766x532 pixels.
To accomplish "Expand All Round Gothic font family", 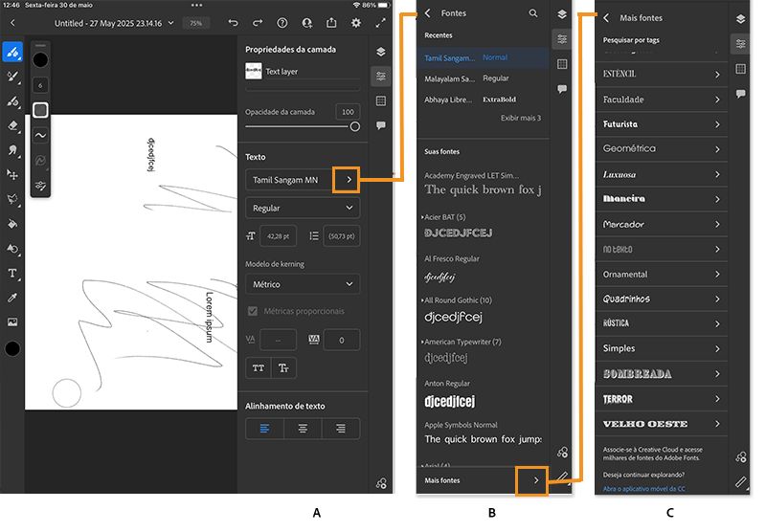I will tap(422, 300).
